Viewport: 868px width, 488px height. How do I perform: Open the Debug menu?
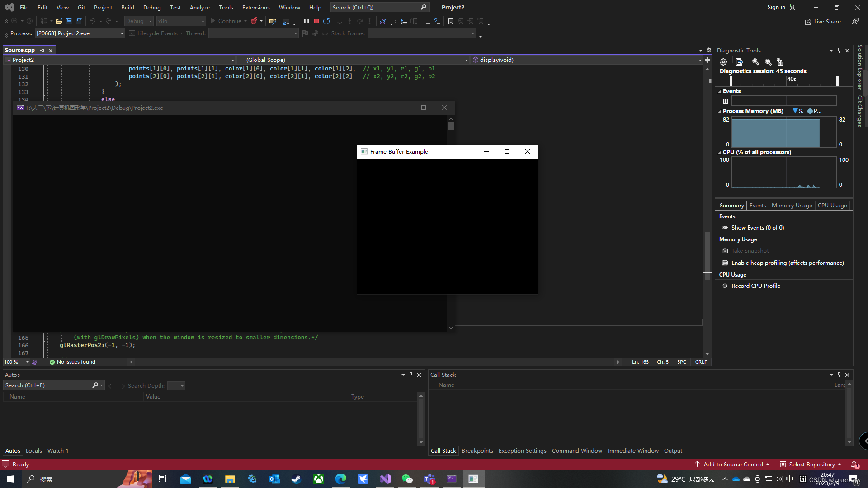click(151, 7)
